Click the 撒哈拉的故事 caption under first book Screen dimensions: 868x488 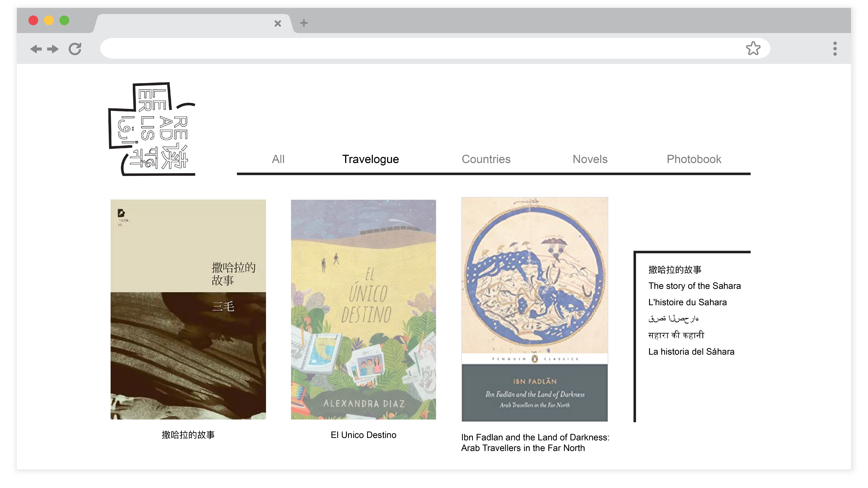pyautogui.click(x=188, y=435)
